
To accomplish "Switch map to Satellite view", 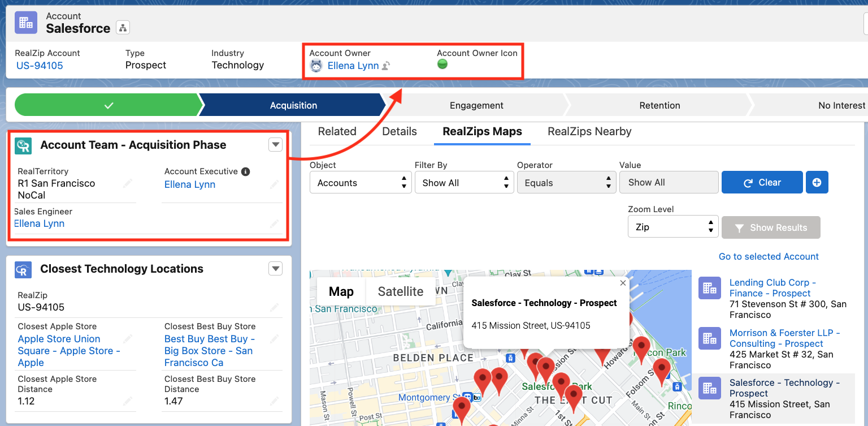I will point(401,291).
